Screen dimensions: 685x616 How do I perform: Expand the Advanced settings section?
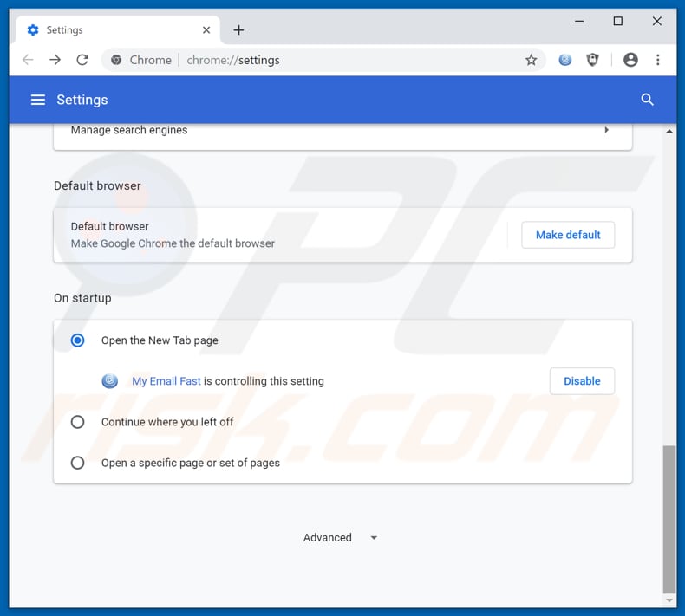(x=340, y=537)
